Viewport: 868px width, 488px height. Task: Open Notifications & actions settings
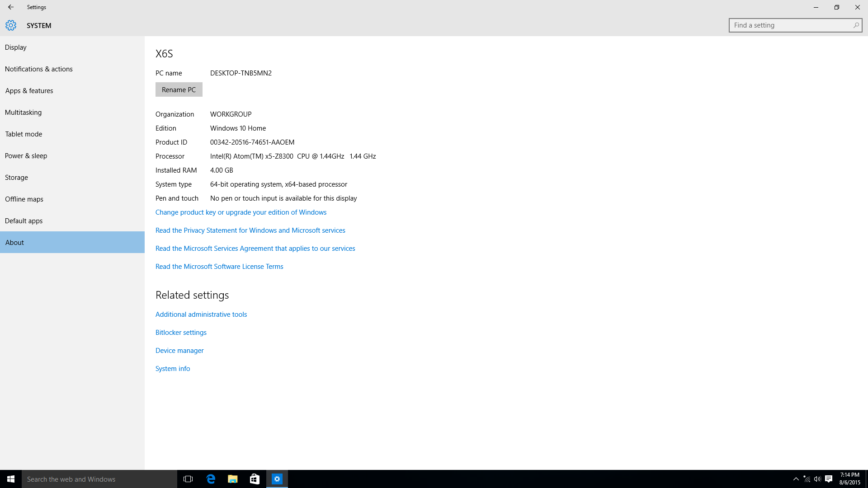click(72, 69)
